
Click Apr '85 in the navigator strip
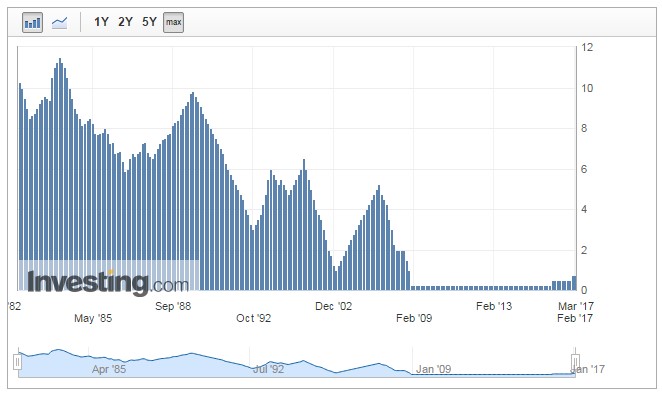(x=109, y=369)
